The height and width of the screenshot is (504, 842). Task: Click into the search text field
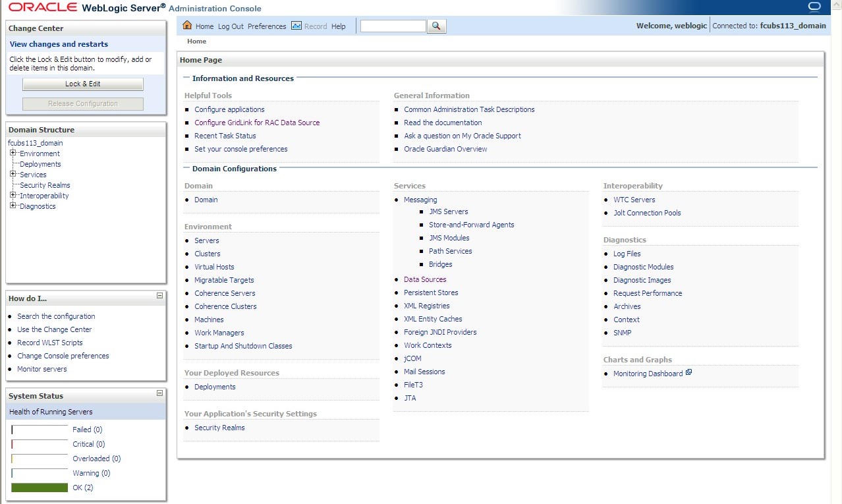coord(393,26)
